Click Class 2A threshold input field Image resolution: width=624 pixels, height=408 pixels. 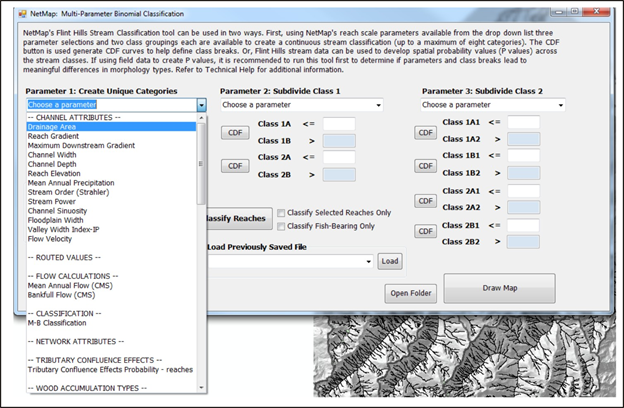pyautogui.click(x=339, y=157)
